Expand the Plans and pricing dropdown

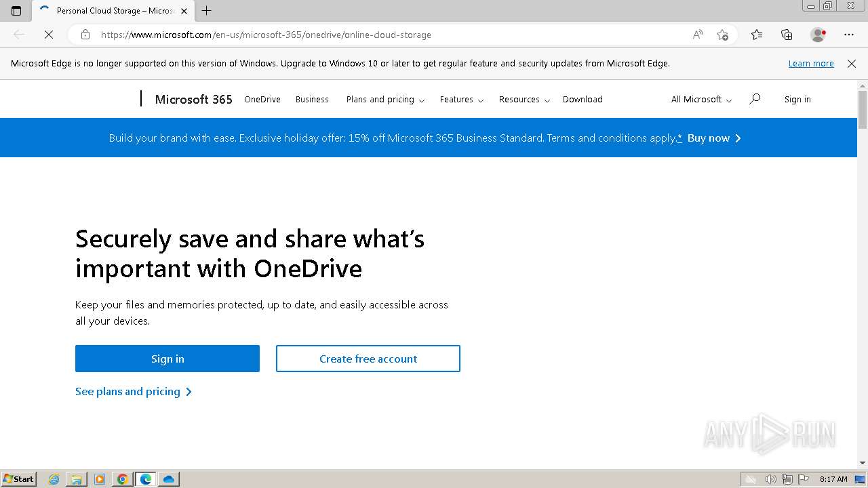click(x=385, y=99)
